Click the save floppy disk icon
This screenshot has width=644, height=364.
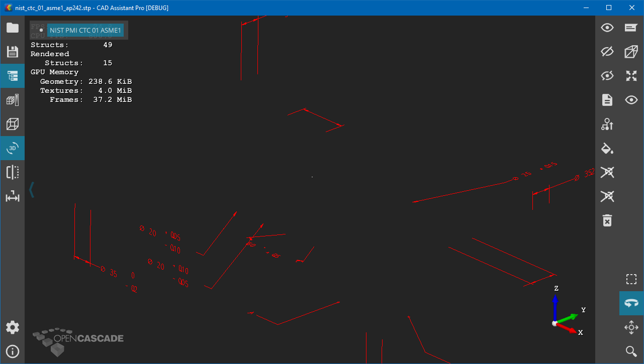(x=13, y=52)
